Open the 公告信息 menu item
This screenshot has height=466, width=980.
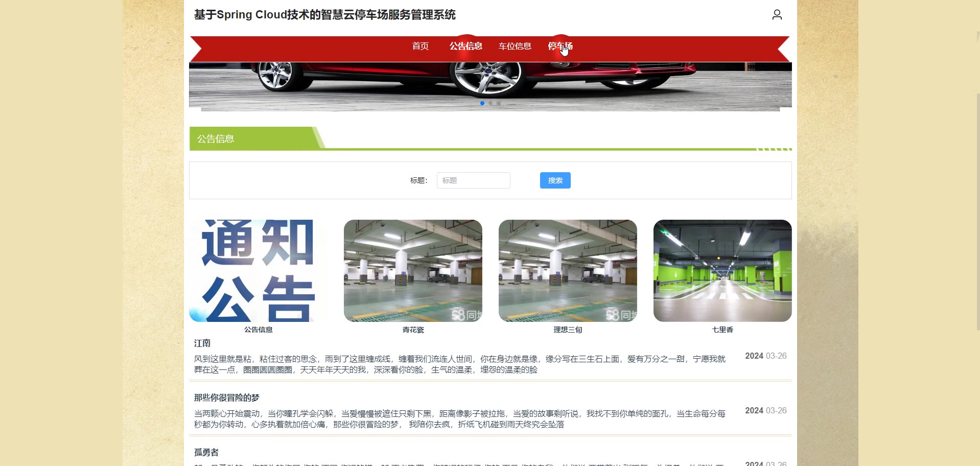[x=466, y=46]
